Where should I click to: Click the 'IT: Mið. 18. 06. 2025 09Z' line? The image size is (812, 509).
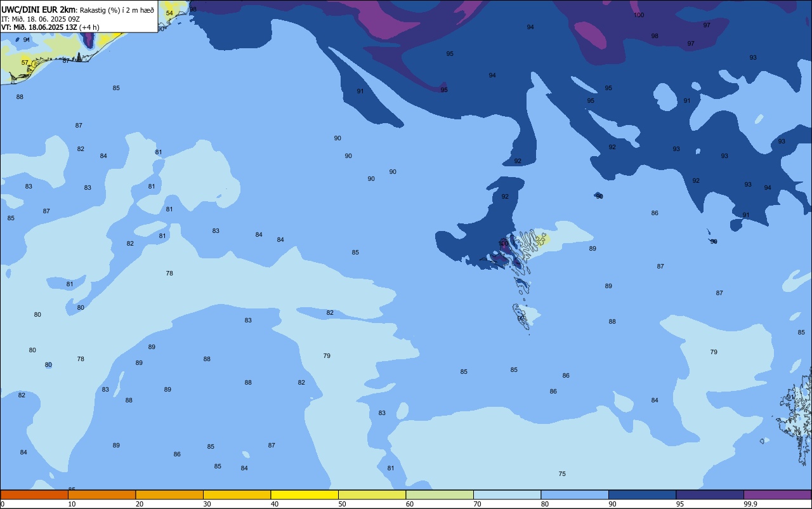point(40,18)
